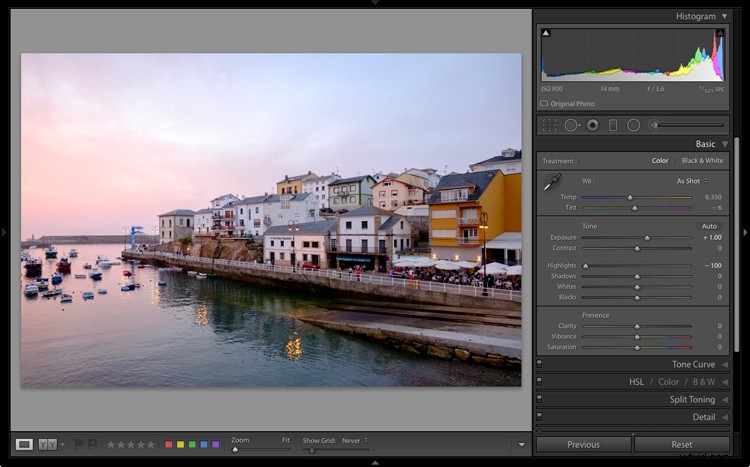The width and height of the screenshot is (750, 467).
Task: Click the Before/After Y|Y view icon
Action: click(x=47, y=445)
